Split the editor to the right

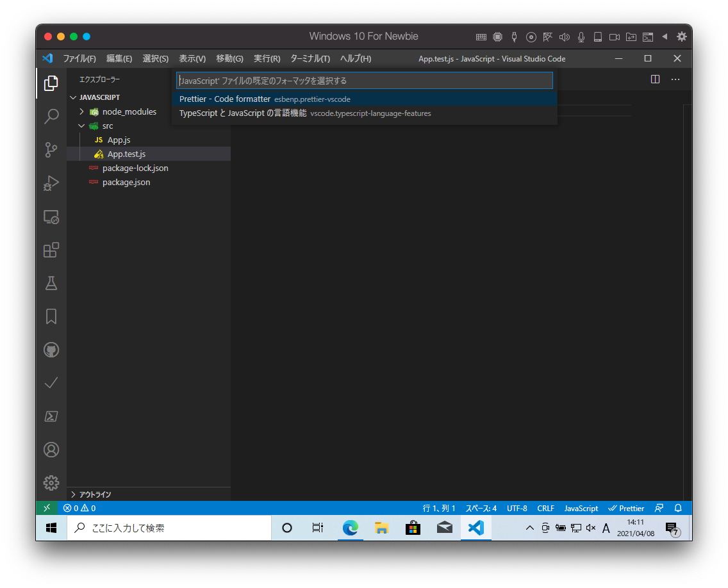(655, 79)
